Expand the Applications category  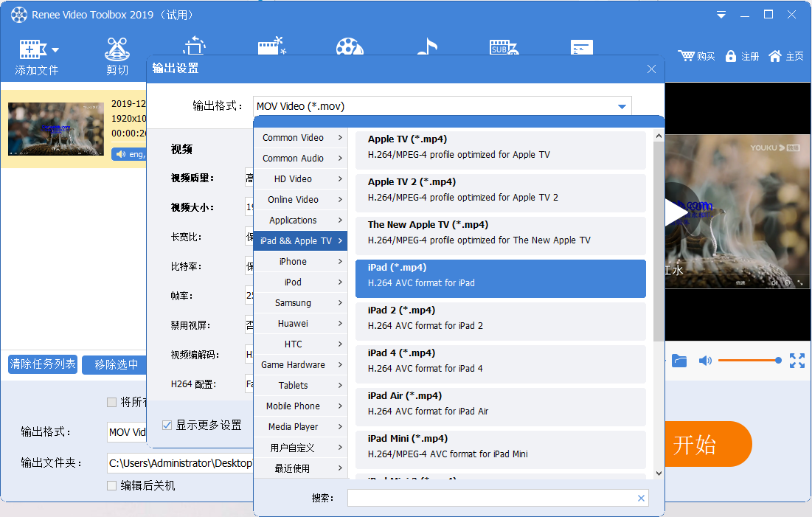(300, 221)
